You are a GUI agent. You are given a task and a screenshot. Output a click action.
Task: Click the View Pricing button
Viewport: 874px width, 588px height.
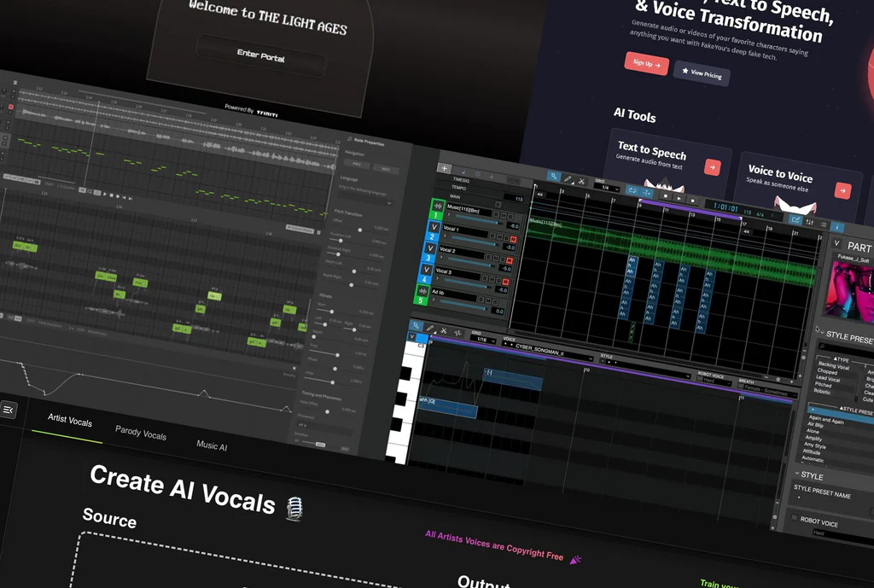[701, 73]
